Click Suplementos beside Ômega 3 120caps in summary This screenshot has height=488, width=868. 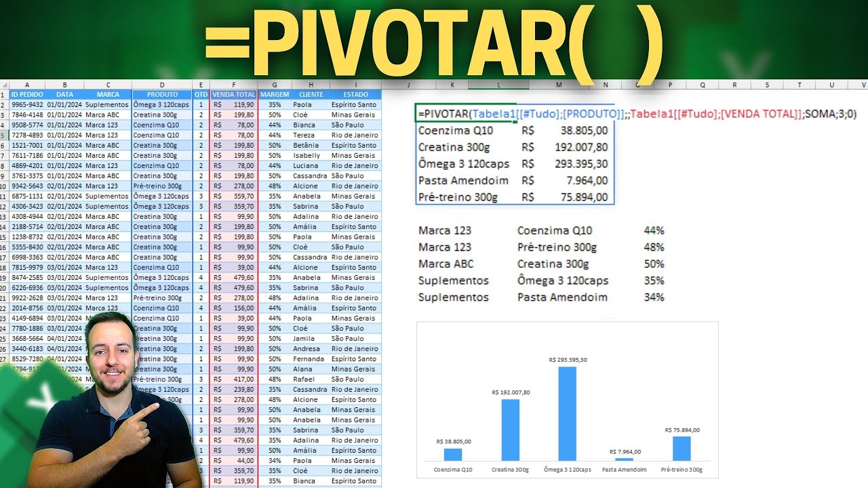tap(453, 281)
